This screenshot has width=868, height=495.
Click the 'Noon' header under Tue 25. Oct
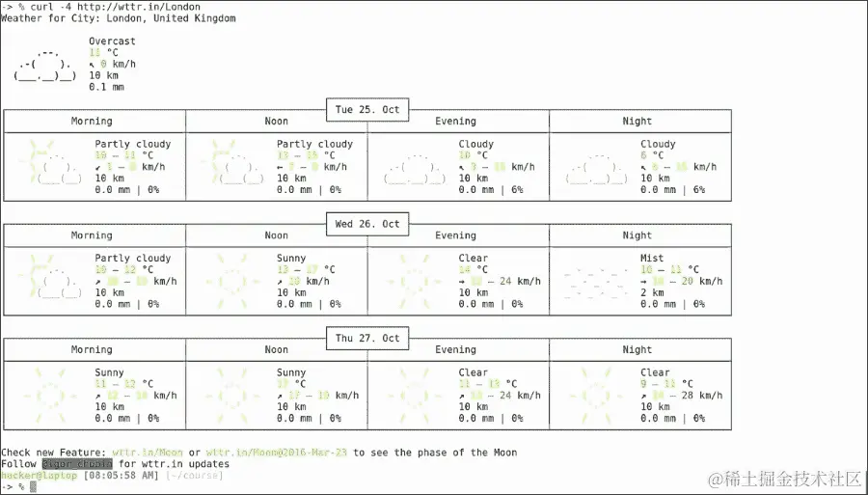[x=276, y=122]
